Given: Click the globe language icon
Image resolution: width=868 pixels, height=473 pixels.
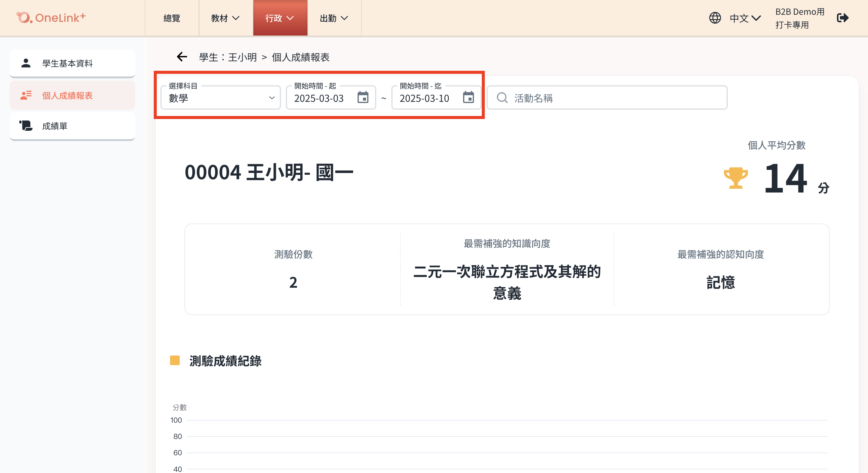Looking at the screenshot, I should [x=715, y=18].
